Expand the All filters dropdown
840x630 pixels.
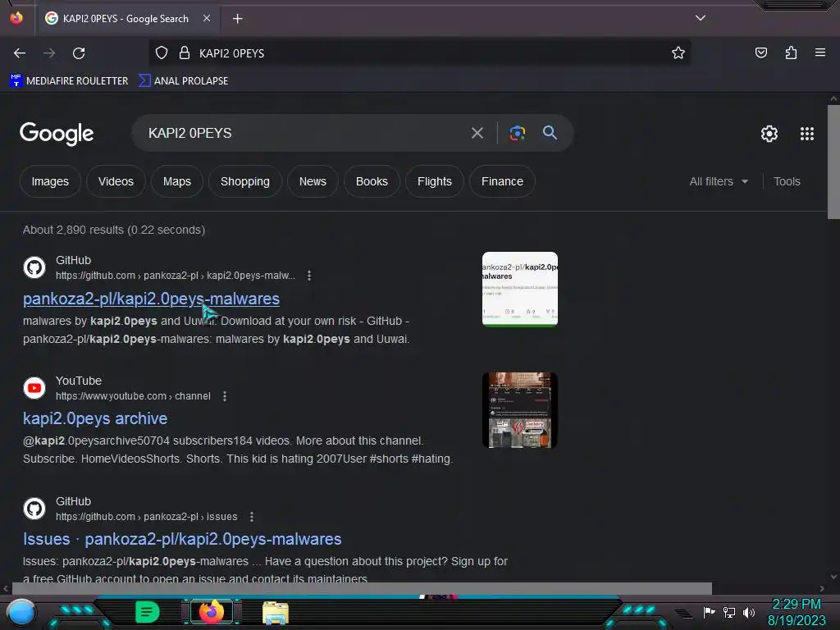[x=719, y=181]
